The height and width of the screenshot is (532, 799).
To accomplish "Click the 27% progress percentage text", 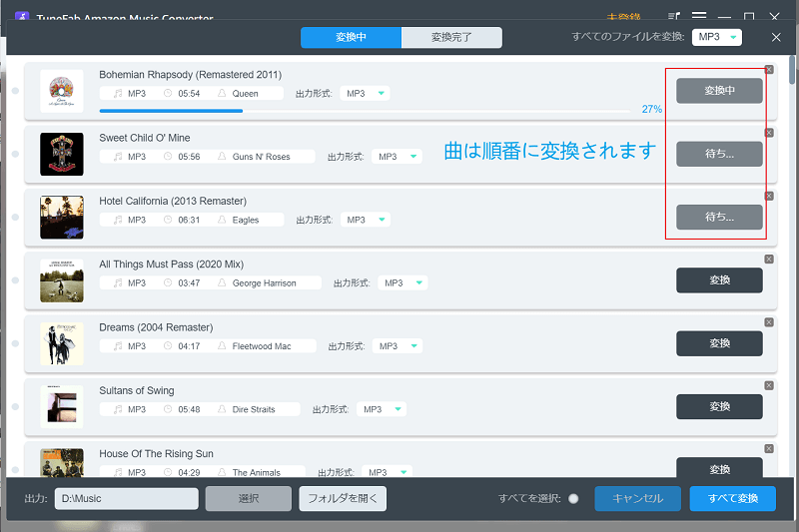I will click(x=652, y=109).
